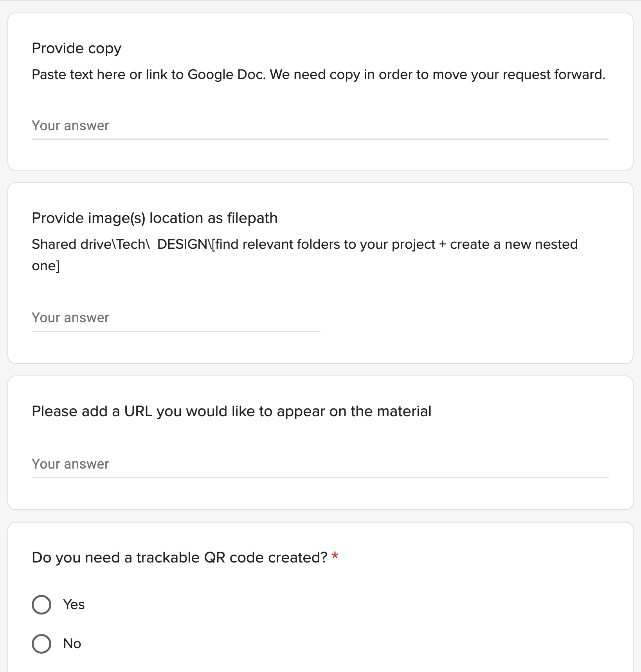Screen dimensions: 641x672
Task: Click 'create a new nested' hint text
Action: [x=513, y=244]
